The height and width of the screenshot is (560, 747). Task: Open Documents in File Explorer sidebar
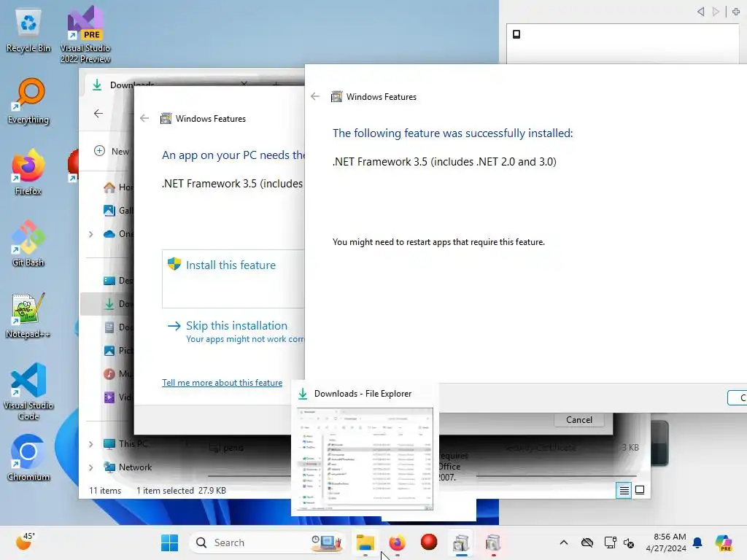[119, 327]
